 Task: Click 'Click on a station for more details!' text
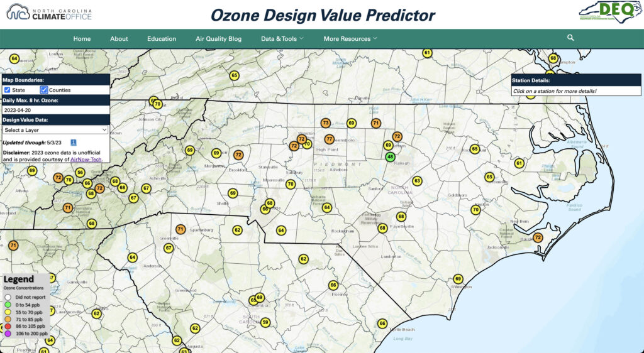[x=555, y=91]
